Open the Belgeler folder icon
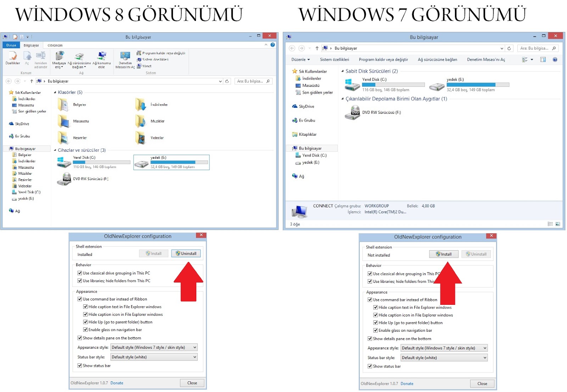Image resolution: width=567 pixels, height=392 pixels. (x=63, y=105)
